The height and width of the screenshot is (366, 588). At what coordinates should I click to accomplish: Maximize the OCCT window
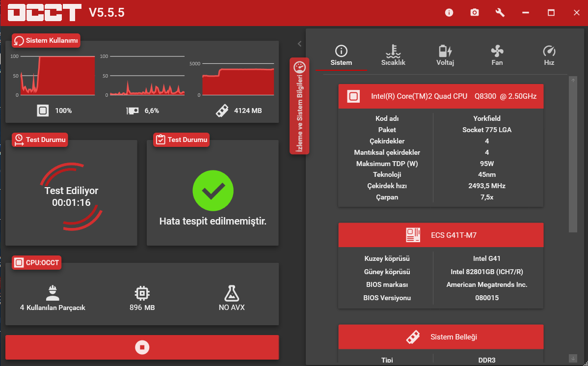(551, 12)
